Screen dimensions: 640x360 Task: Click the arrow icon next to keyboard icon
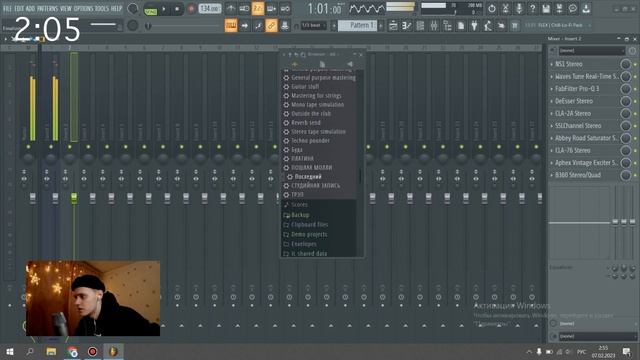tap(244, 26)
